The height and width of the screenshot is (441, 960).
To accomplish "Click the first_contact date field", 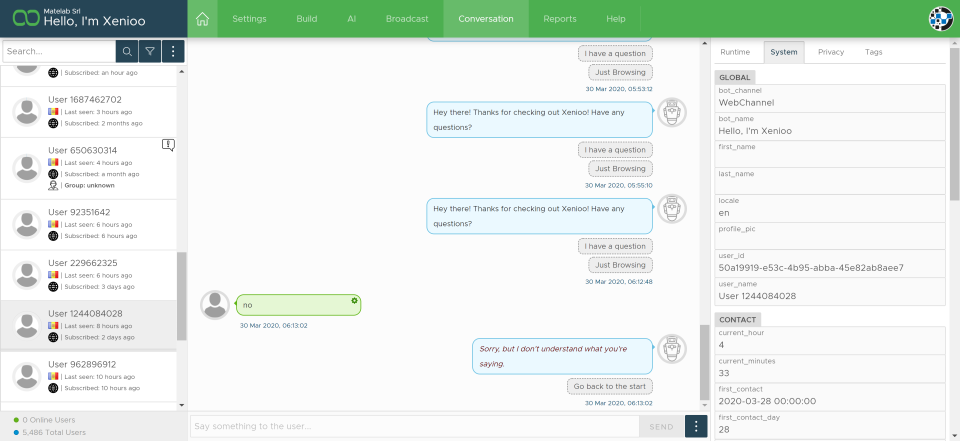I will click(830, 398).
